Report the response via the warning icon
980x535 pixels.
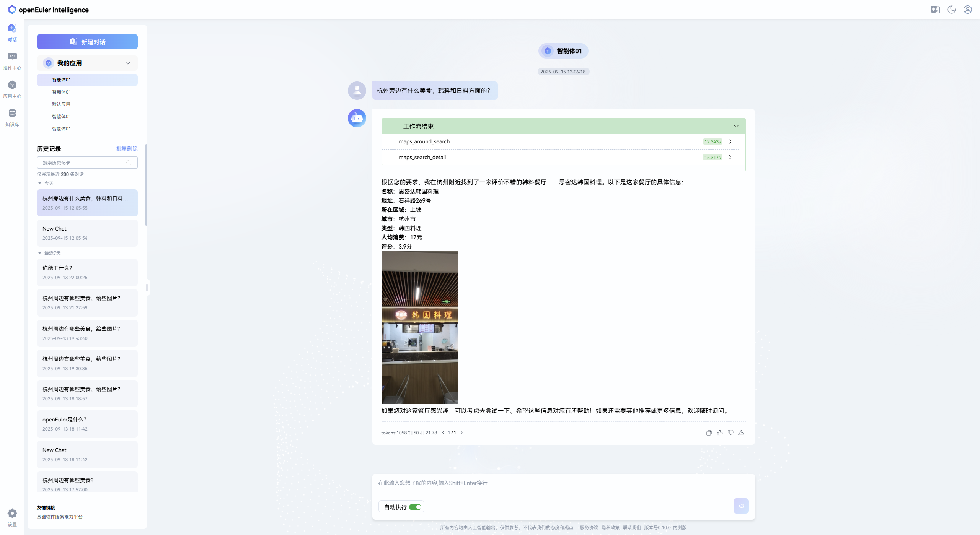741,433
